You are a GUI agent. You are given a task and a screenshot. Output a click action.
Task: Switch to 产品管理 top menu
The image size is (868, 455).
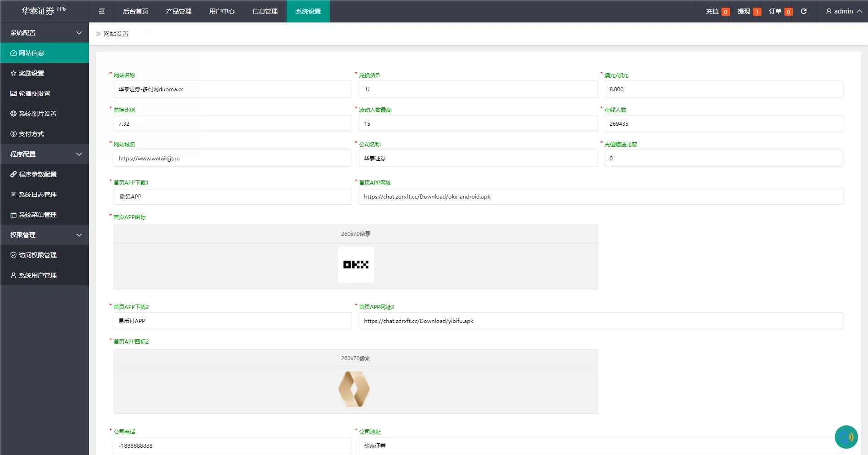point(178,11)
